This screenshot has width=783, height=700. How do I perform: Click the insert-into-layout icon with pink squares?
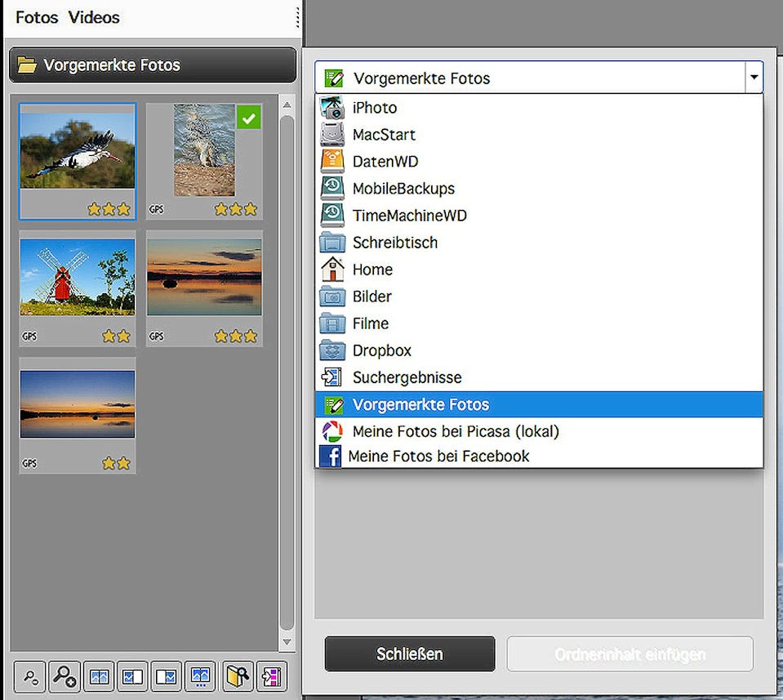point(271,676)
